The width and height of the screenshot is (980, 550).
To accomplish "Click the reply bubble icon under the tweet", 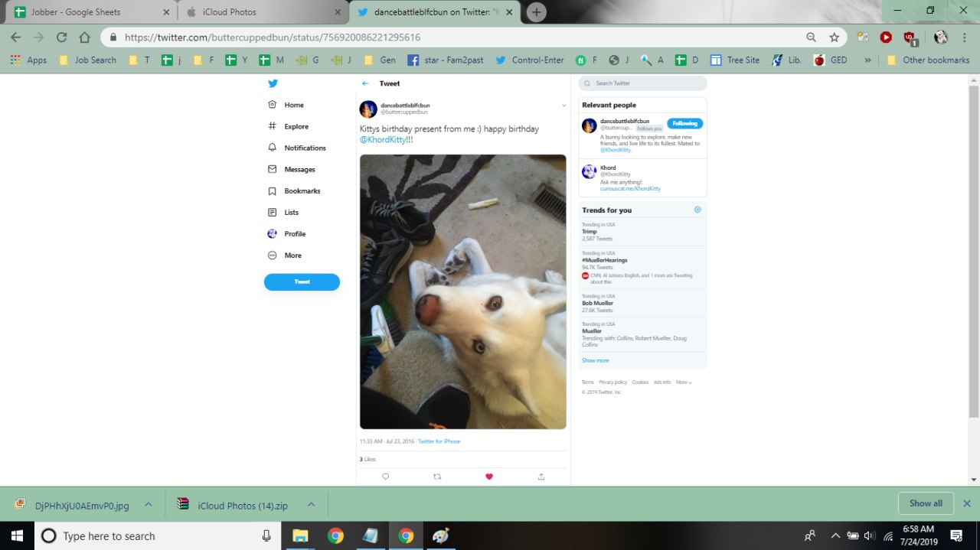I will (385, 476).
